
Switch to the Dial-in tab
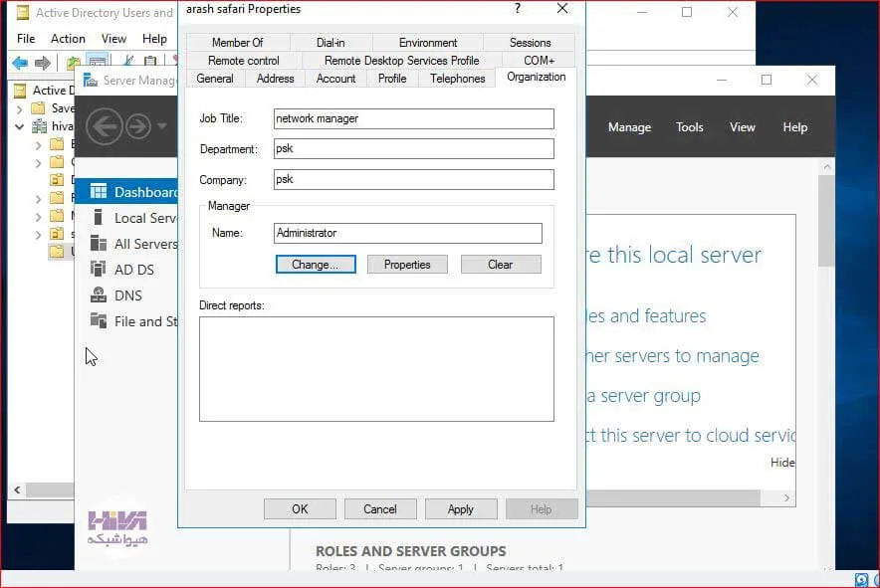pyautogui.click(x=330, y=43)
